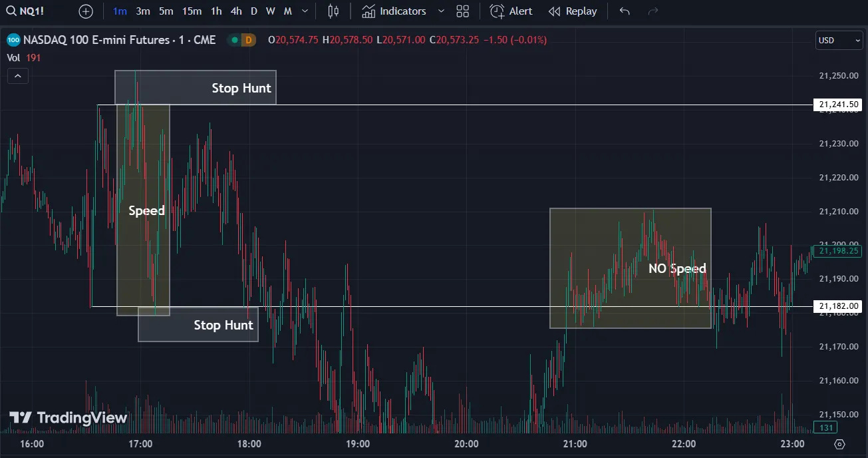The width and height of the screenshot is (868, 458).
Task: Click the NASDAQ 100 symbol badge icon
Action: click(x=13, y=40)
